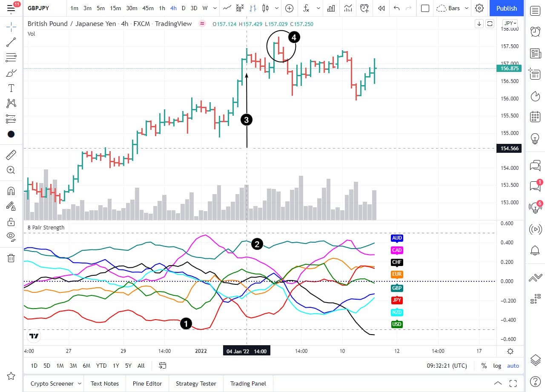Expand the chart style dropdown
This screenshot has height=392, width=545.
pyautogui.click(x=277, y=8)
